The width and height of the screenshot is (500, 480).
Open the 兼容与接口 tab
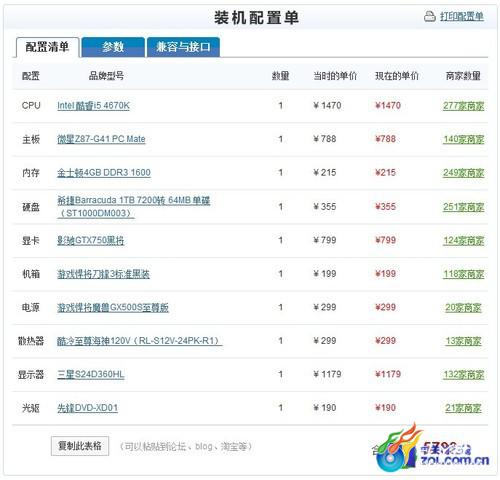(x=183, y=47)
